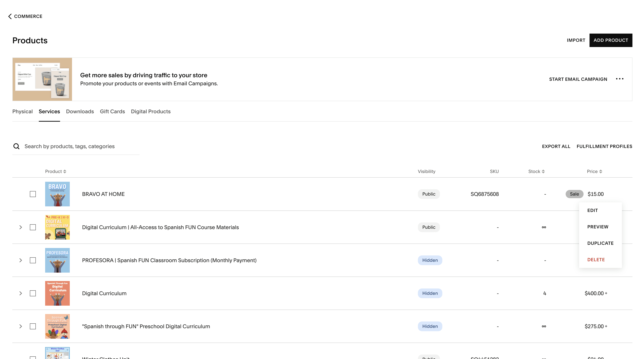644x359 pixels.
Task: Click the PROFESORA product thumbnail
Action: pyautogui.click(x=57, y=260)
